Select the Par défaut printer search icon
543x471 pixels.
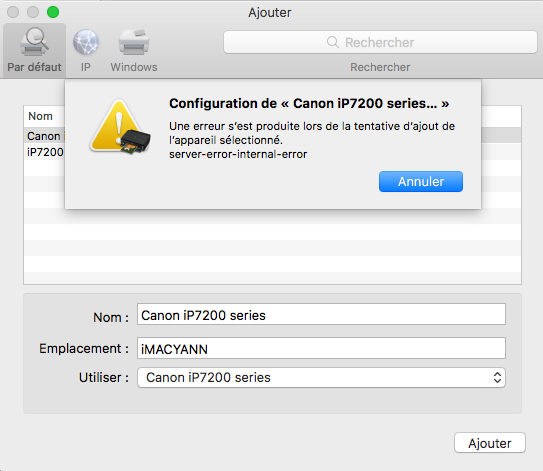(34, 42)
